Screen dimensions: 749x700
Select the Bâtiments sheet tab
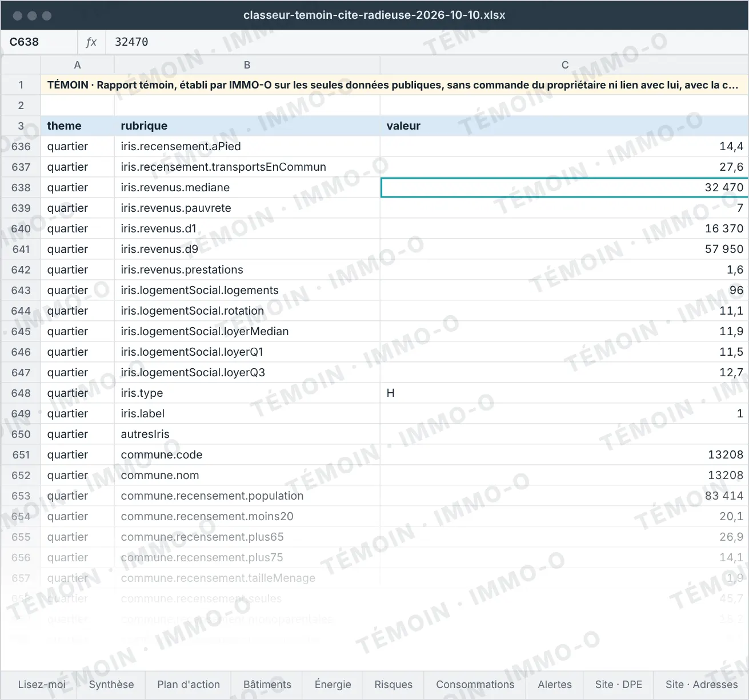coord(267,685)
